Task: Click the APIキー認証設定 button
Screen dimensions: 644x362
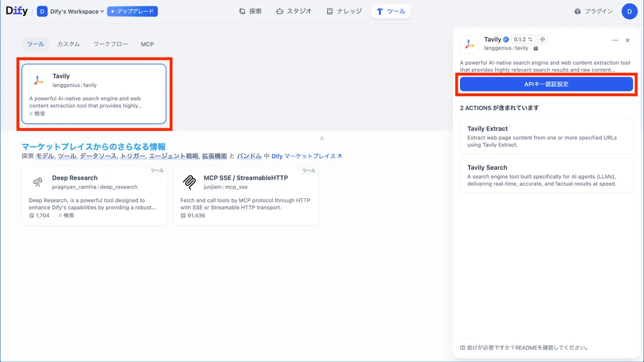Action: click(546, 84)
